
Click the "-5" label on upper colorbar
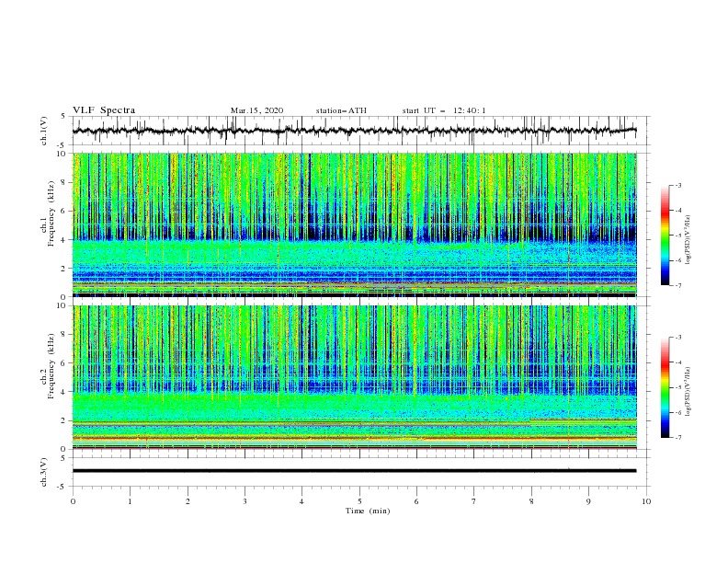click(x=677, y=236)
